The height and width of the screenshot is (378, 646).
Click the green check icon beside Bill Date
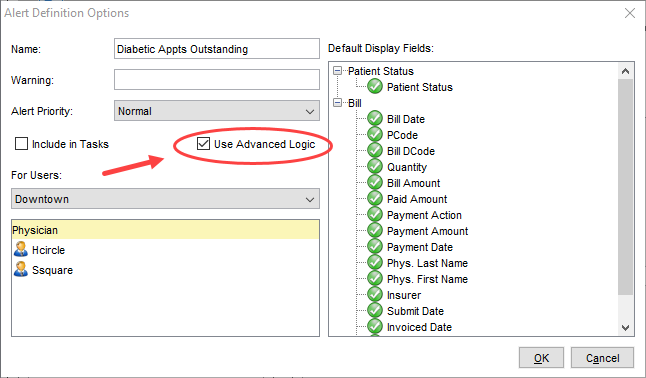point(375,119)
